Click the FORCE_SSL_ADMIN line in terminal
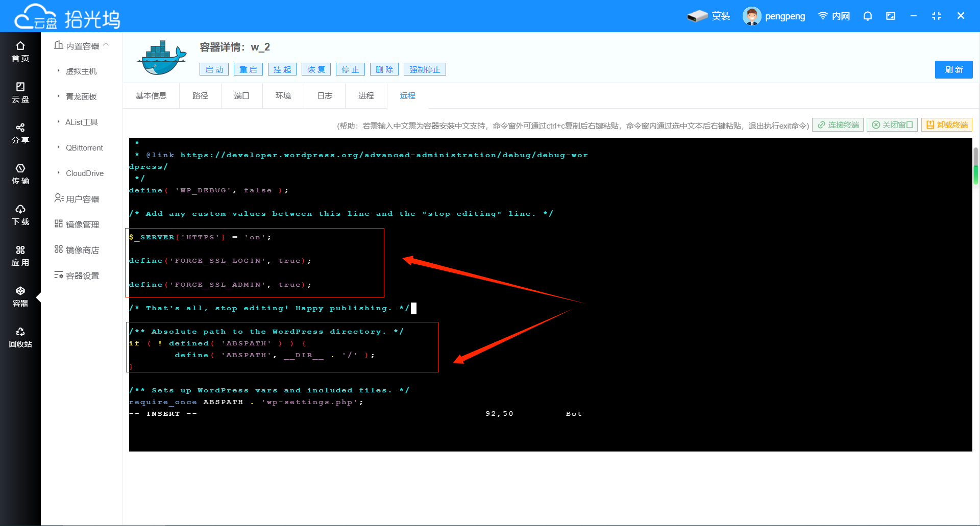 [x=220, y=285]
